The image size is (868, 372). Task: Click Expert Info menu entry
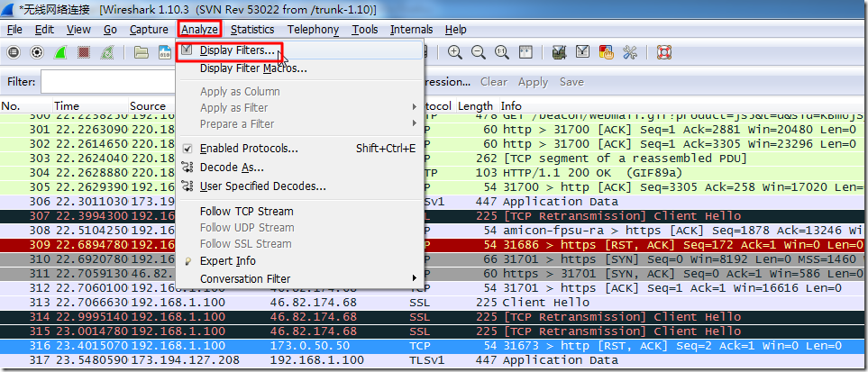(227, 260)
